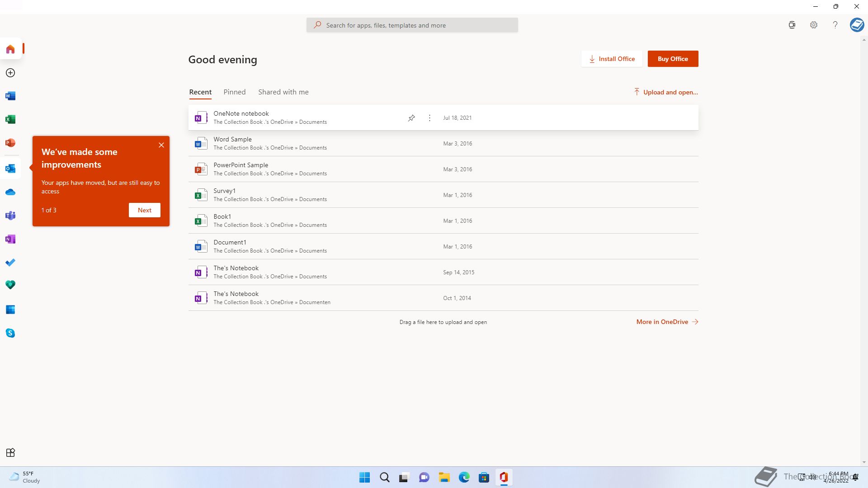Open More in OneDrive link
Screen dimensions: 868x488
[x=667, y=322]
